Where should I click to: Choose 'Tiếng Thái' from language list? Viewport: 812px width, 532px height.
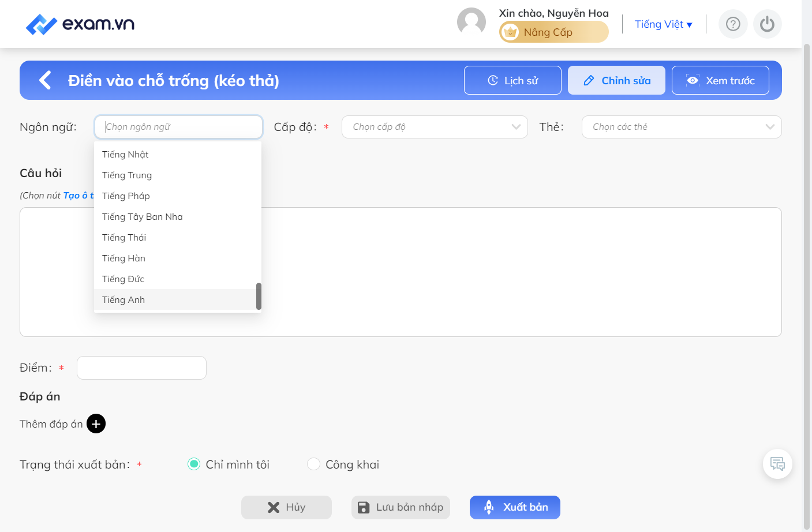[x=178, y=238]
